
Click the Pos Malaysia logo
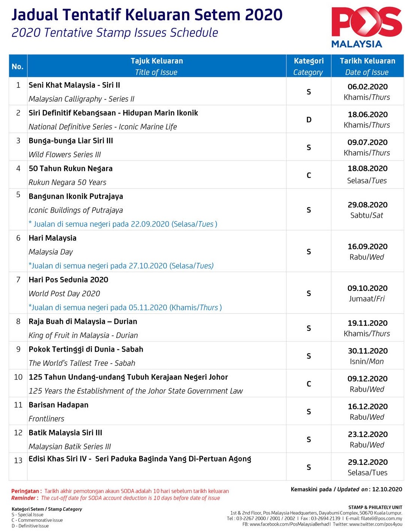click(x=366, y=27)
